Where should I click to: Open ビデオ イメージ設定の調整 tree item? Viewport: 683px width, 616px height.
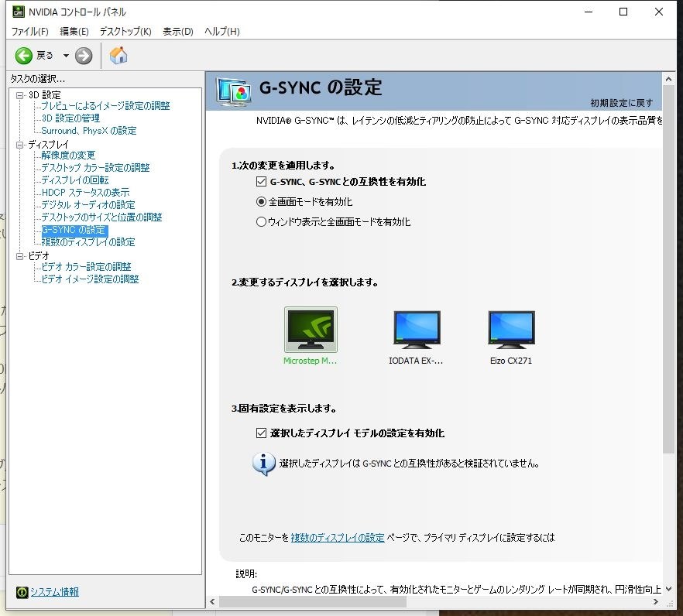point(90,279)
